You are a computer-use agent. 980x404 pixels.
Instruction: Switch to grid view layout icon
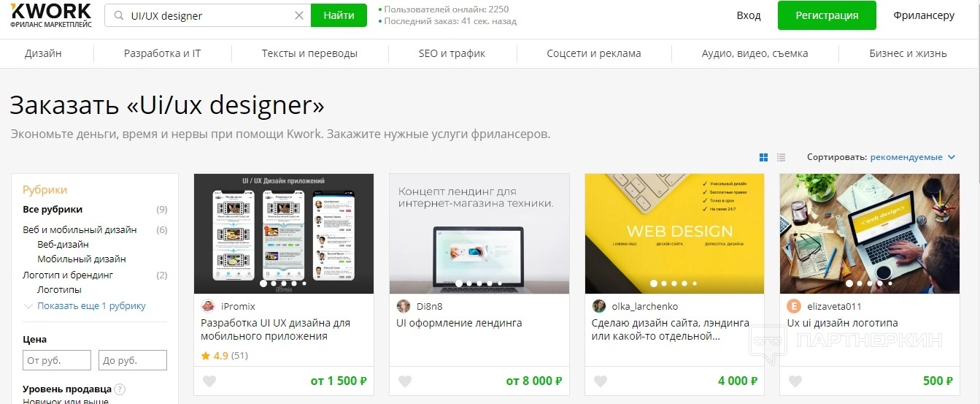[x=764, y=157]
